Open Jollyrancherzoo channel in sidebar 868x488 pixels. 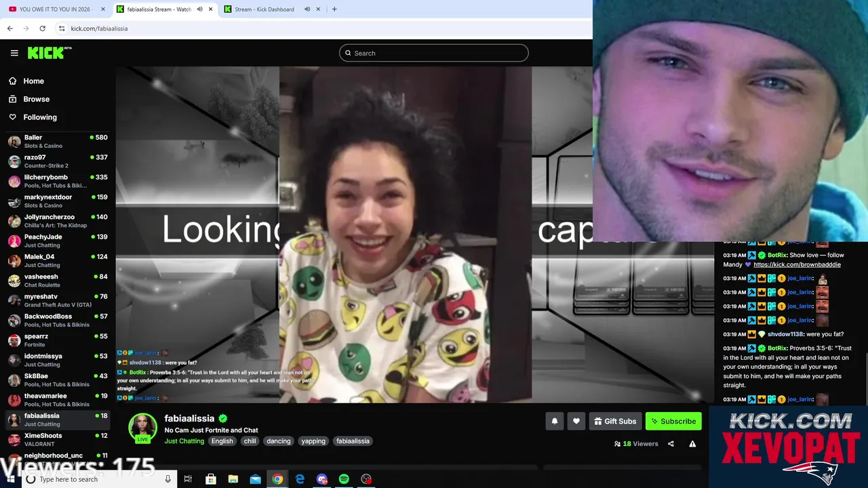(58, 221)
